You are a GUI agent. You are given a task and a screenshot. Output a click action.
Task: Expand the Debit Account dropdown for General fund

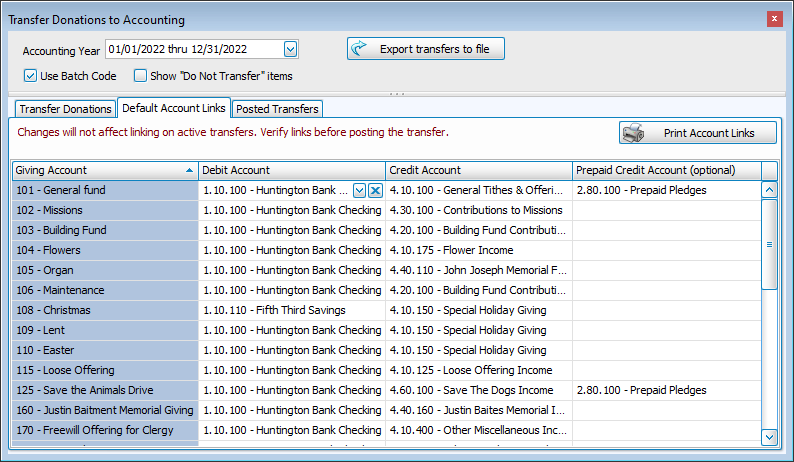359,190
